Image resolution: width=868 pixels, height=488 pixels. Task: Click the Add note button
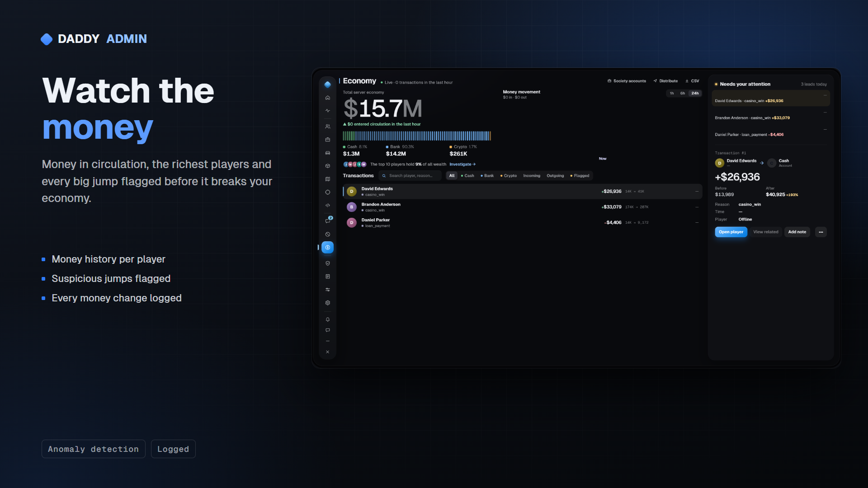[797, 232]
